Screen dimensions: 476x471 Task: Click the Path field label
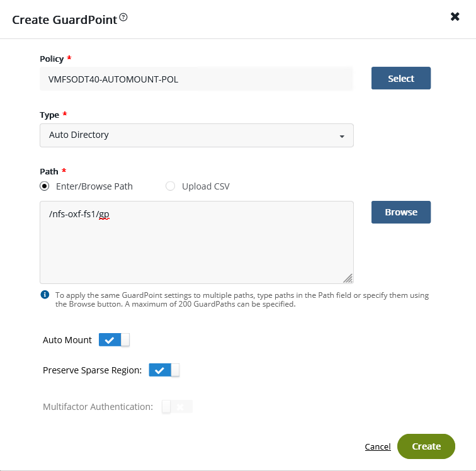pyautogui.click(x=48, y=171)
